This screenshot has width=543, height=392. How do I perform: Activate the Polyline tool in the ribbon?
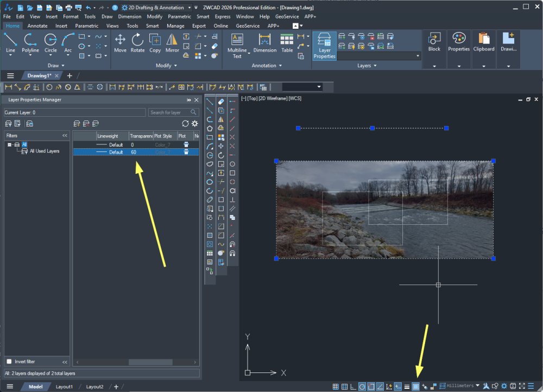click(x=30, y=43)
